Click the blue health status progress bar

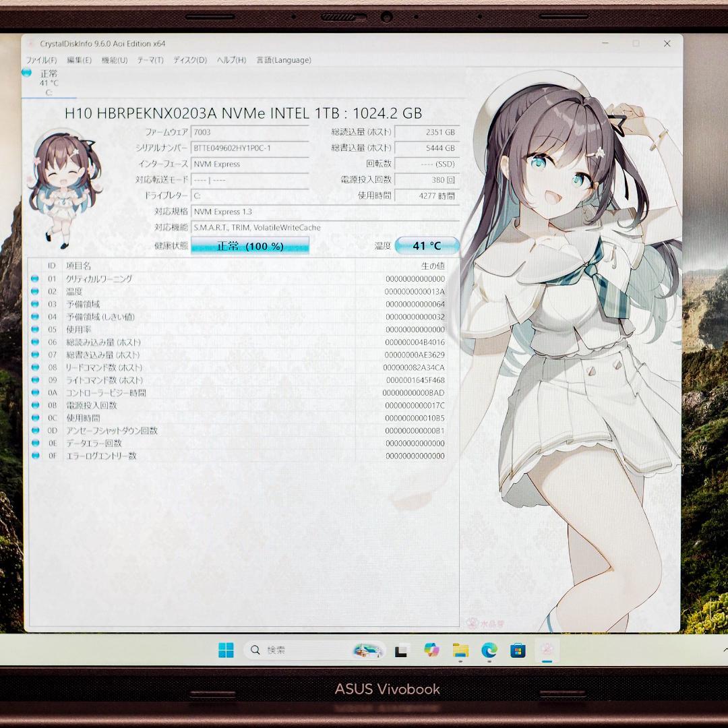250,245
